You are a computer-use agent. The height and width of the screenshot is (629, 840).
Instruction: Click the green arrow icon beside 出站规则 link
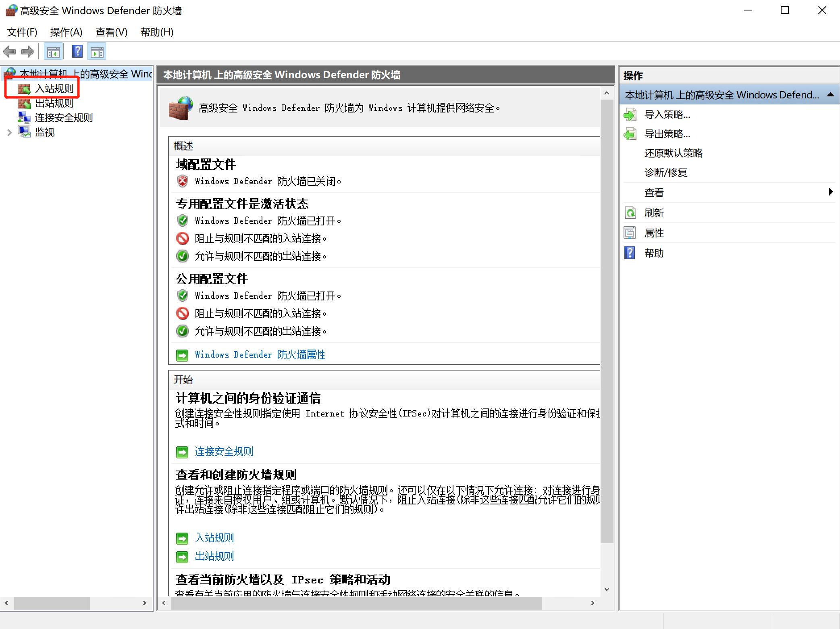pyautogui.click(x=182, y=557)
